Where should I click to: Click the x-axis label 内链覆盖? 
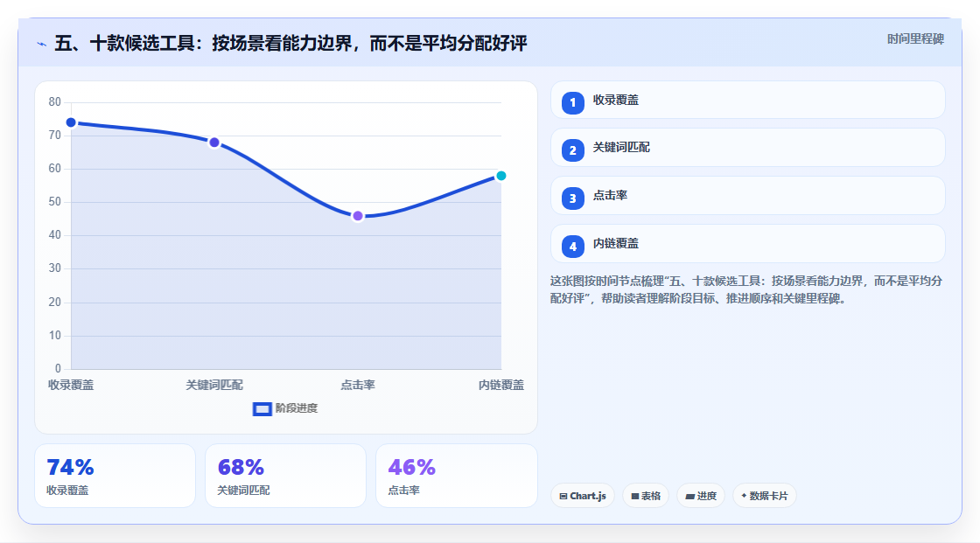click(501, 385)
